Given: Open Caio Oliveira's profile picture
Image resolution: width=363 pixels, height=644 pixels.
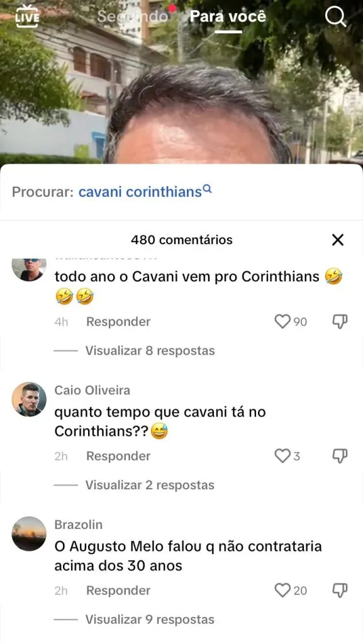Looking at the screenshot, I should tap(29, 399).
